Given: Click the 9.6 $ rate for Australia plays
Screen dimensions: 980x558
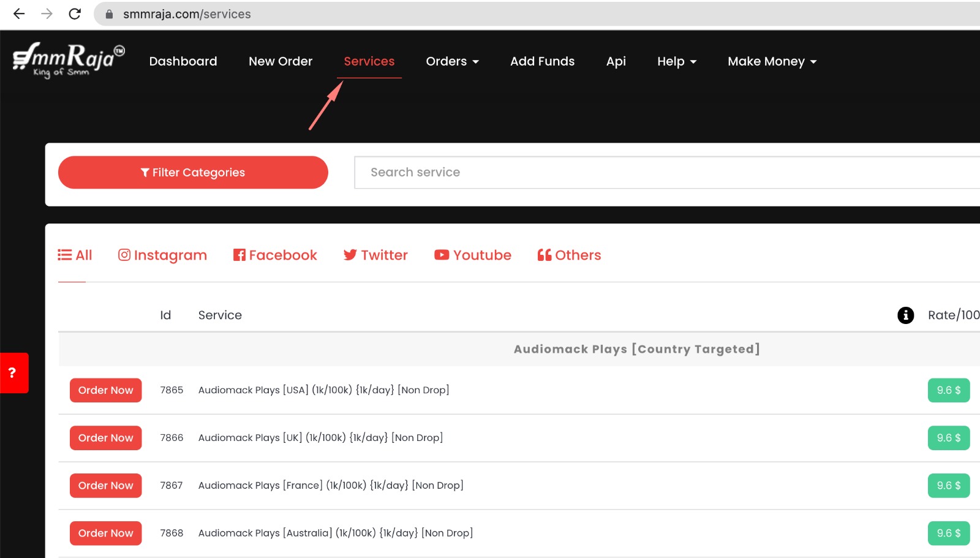Looking at the screenshot, I should 949,533.
